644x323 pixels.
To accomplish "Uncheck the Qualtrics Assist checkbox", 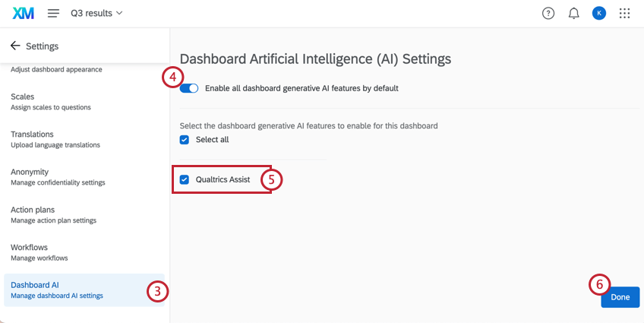I will (185, 179).
